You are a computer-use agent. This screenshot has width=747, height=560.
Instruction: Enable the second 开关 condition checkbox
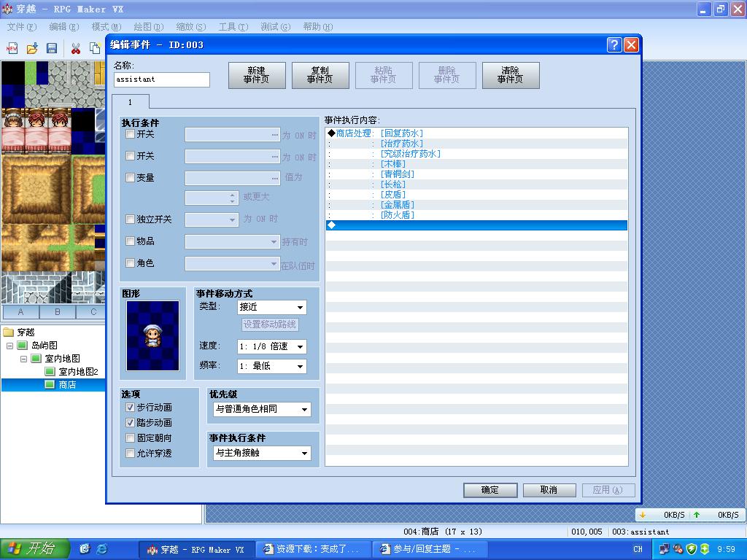click(130, 156)
